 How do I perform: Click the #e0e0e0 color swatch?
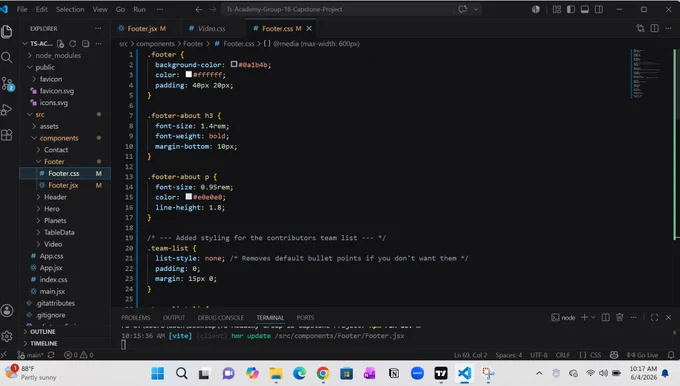[189, 196]
